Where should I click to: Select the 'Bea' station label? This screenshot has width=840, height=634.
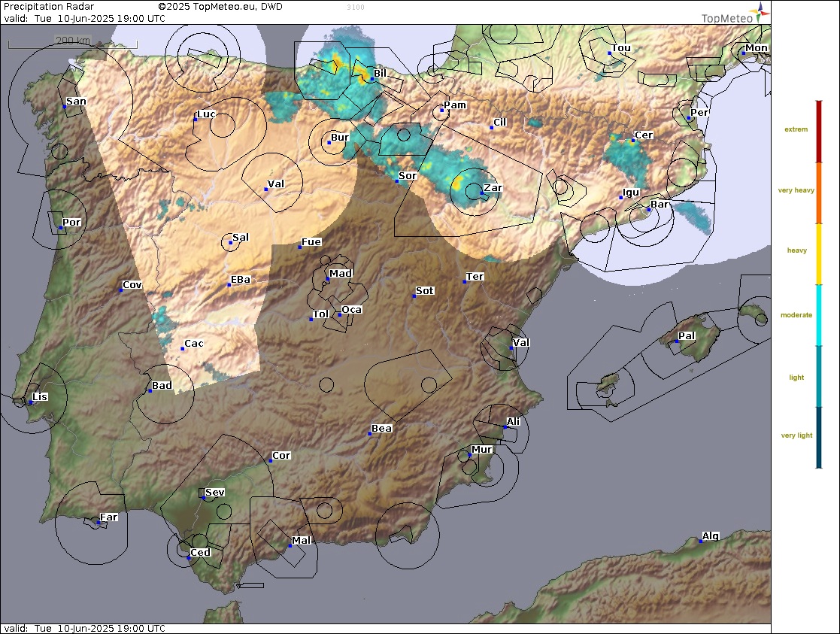point(381,428)
